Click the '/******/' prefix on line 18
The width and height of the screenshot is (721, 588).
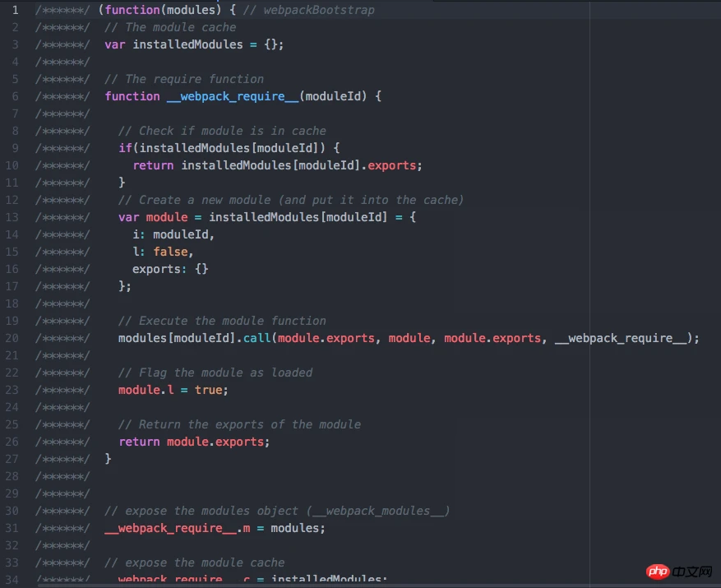coord(62,303)
